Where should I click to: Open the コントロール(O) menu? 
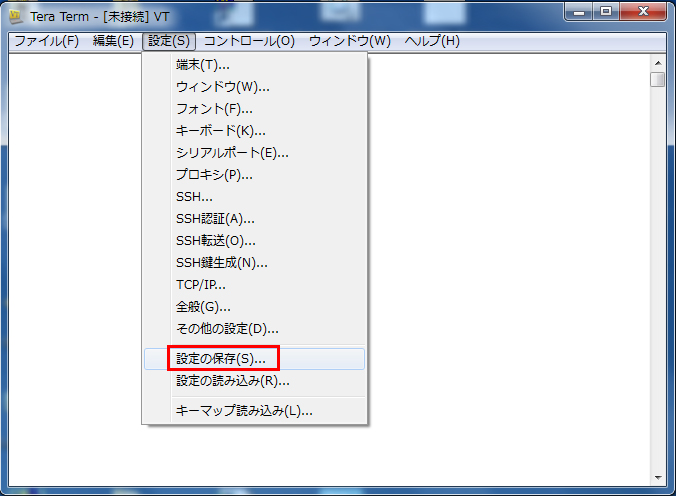(x=249, y=41)
